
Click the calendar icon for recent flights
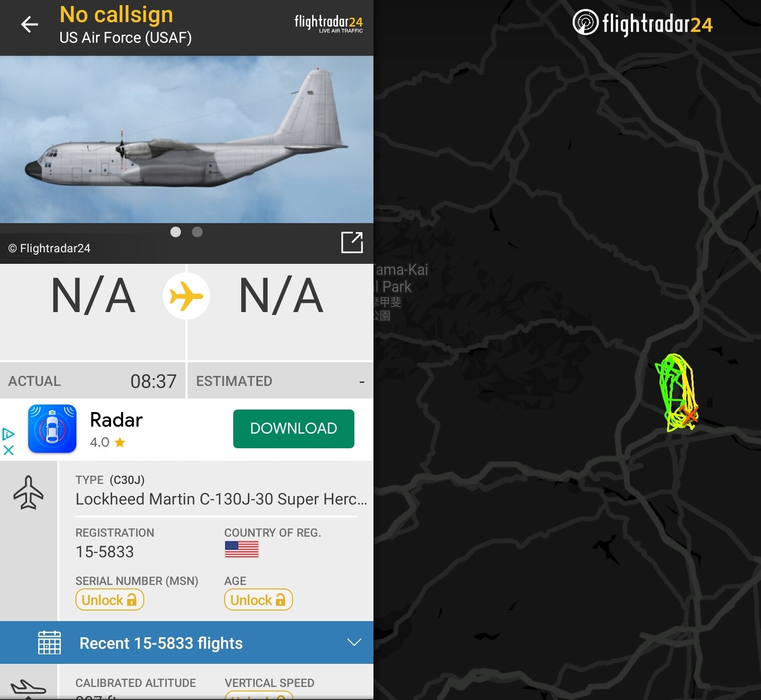[x=50, y=642]
